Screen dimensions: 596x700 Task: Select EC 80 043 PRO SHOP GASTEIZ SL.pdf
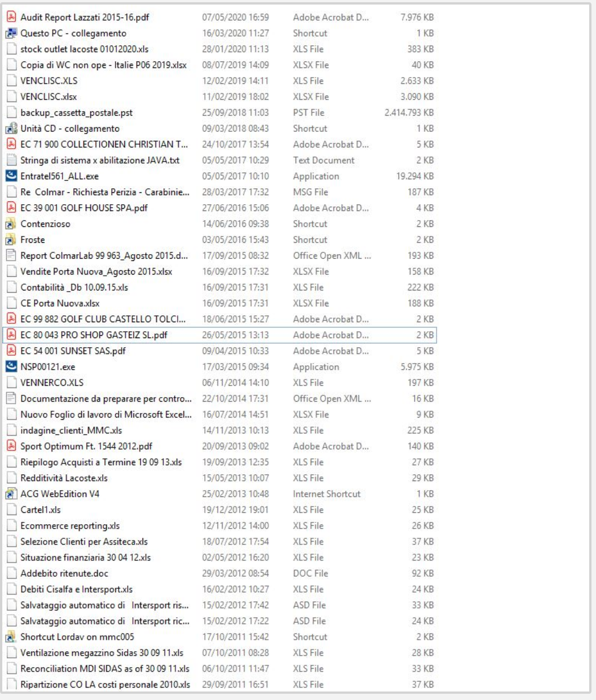(x=94, y=335)
